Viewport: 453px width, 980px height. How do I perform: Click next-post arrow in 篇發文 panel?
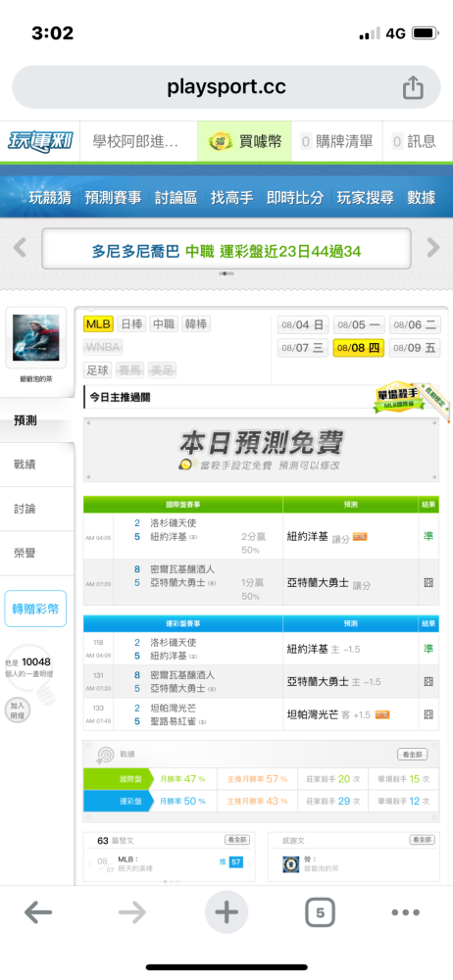click(249, 864)
